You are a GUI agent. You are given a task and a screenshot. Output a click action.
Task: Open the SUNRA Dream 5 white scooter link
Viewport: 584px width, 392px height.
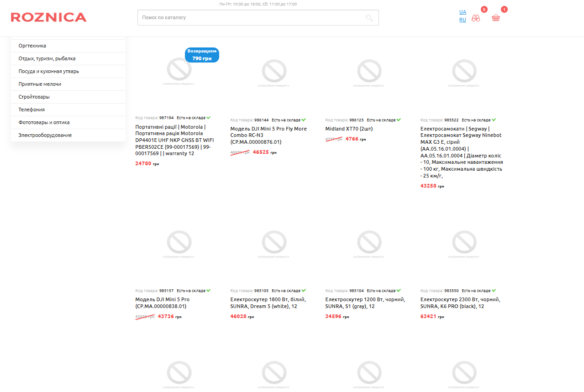268,303
